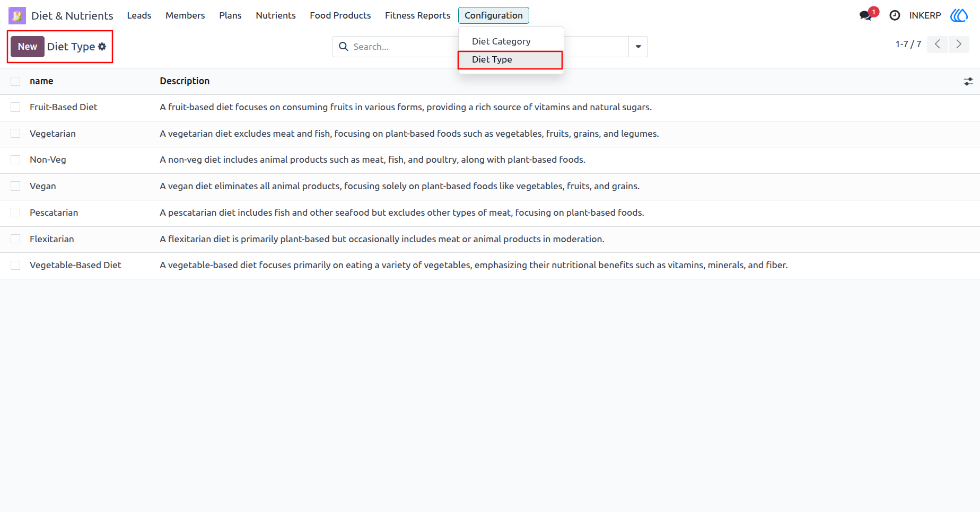Focus the Search input field

(x=403, y=47)
